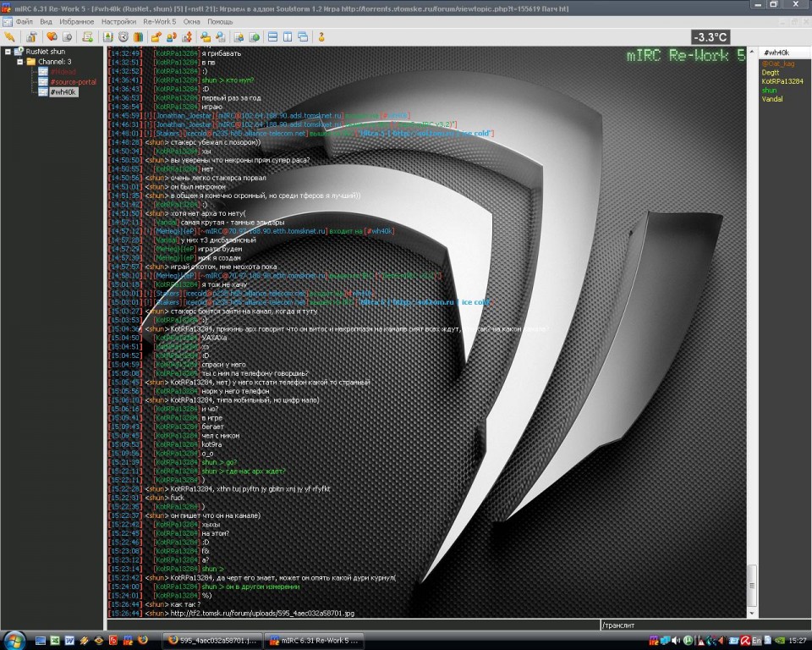
Task: Click the clock Timer toolbar icon
Action: (123, 36)
